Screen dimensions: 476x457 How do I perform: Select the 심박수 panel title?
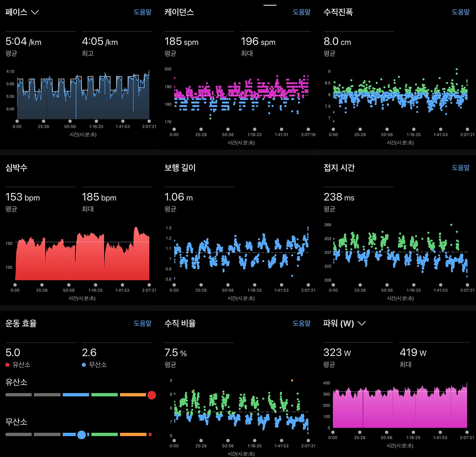pyautogui.click(x=16, y=168)
